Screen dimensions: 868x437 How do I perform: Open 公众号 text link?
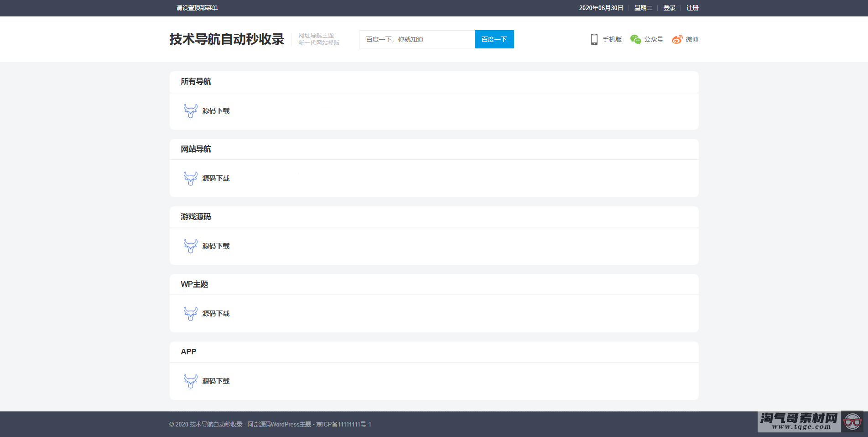[x=654, y=39]
